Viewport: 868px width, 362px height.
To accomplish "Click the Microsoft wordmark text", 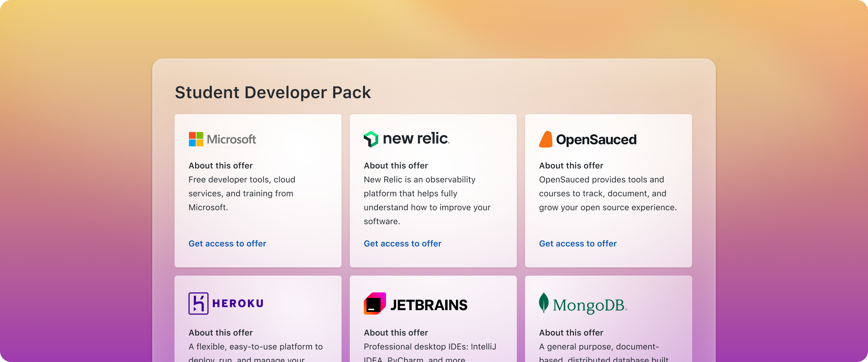I will (231, 140).
